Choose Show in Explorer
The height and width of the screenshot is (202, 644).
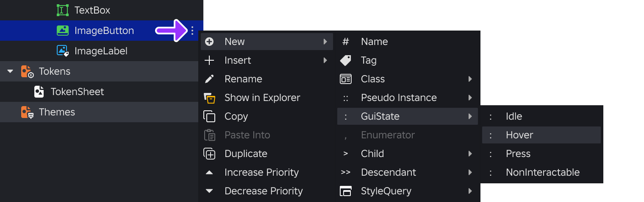(x=266, y=98)
